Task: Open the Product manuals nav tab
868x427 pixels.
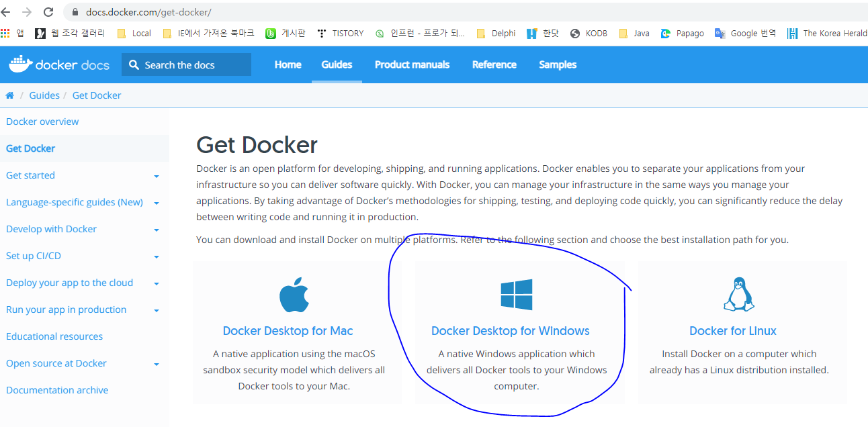Action: coord(413,64)
